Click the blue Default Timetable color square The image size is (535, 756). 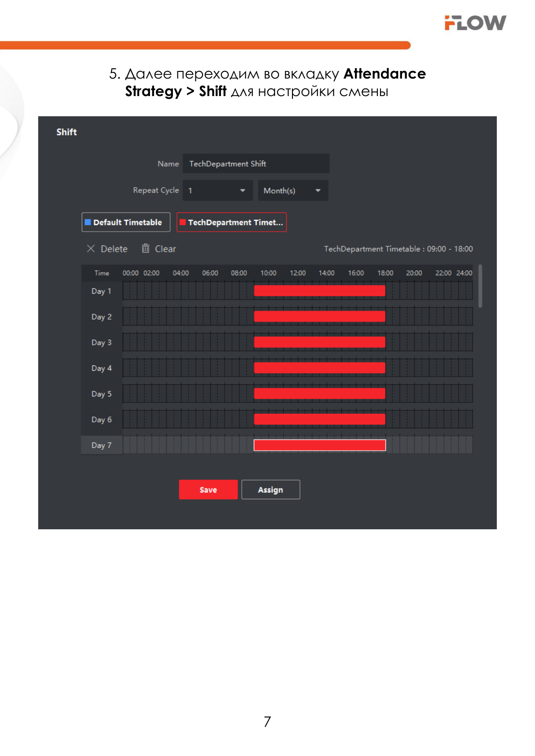88,222
